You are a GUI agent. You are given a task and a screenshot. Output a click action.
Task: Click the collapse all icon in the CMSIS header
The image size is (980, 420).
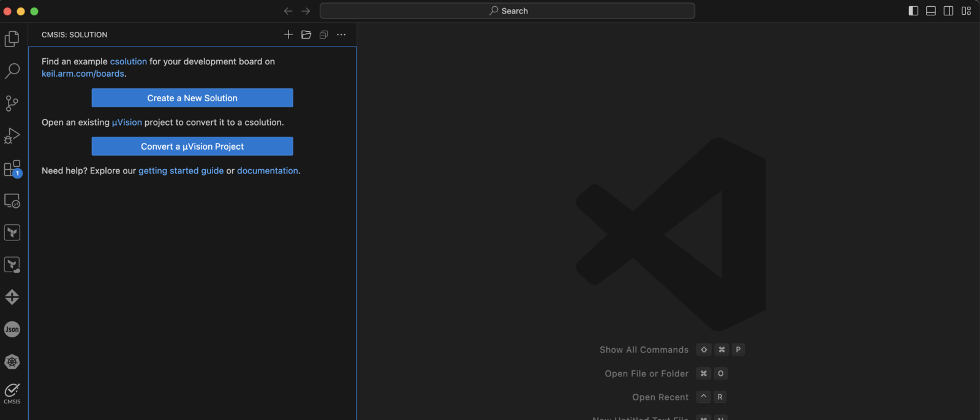(324, 34)
